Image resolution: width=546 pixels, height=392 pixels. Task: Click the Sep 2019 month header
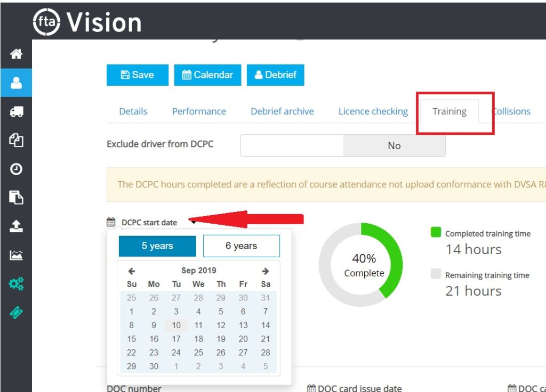coord(198,271)
